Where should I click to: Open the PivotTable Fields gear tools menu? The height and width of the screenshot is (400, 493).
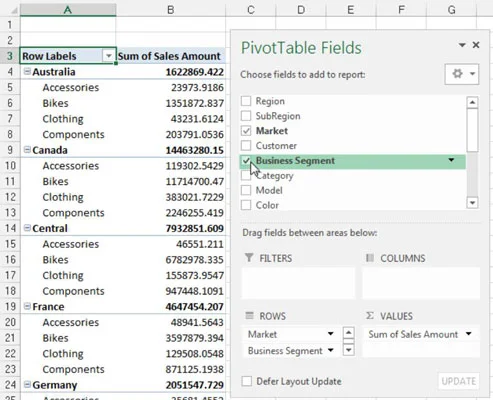pyautogui.click(x=462, y=74)
